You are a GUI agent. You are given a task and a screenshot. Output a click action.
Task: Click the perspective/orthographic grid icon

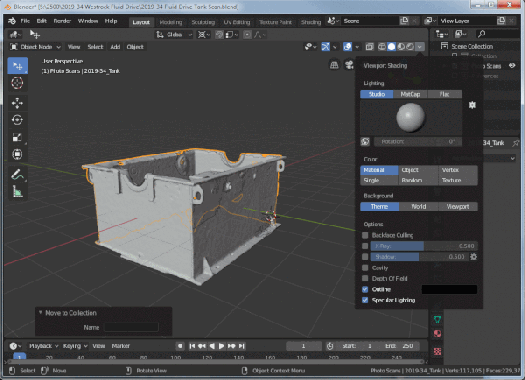(x=334, y=65)
